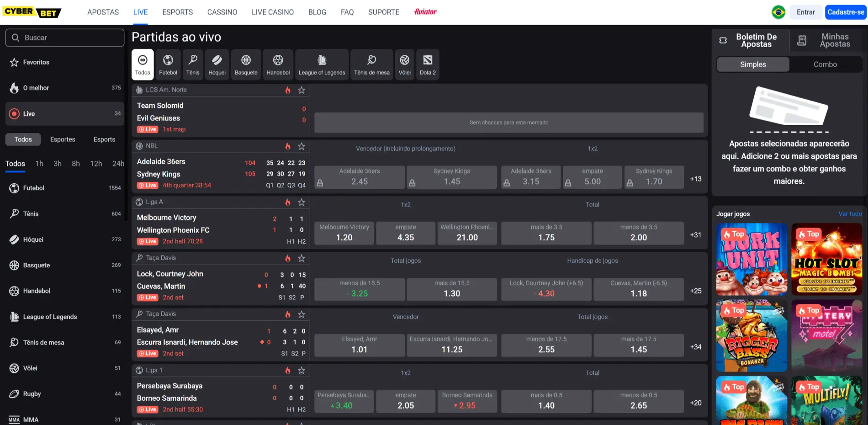Switch to the Minhas Apostas tab

(x=835, y=40)
